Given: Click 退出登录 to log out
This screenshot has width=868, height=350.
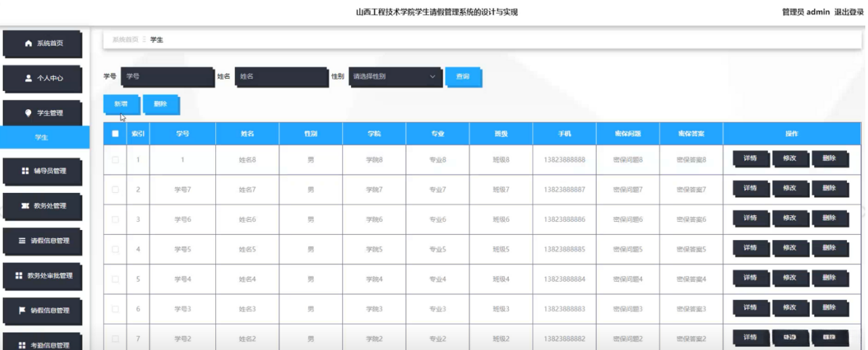Looking at the screenshot, I should (849, 12).
